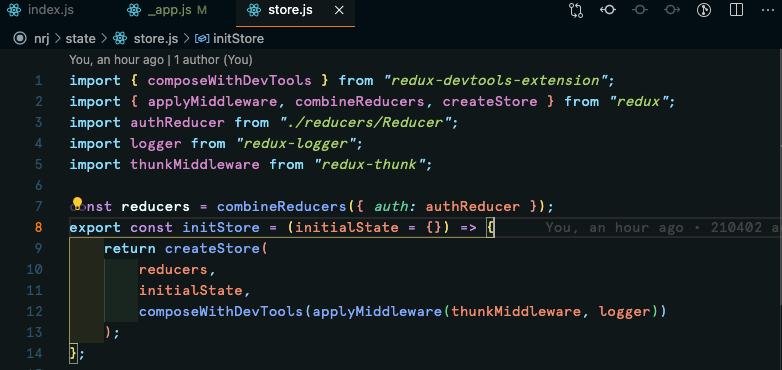Select the initStore breadcrumb symbol

click(x=238, y=38)
